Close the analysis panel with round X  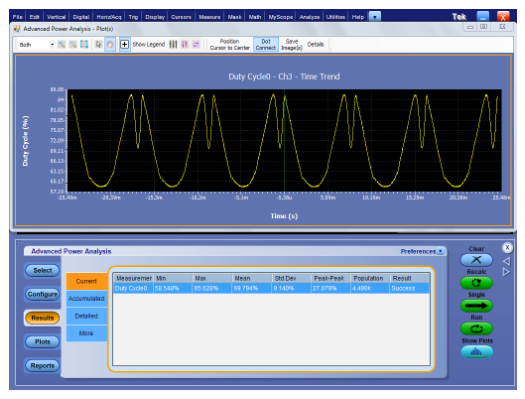point(507,248)
